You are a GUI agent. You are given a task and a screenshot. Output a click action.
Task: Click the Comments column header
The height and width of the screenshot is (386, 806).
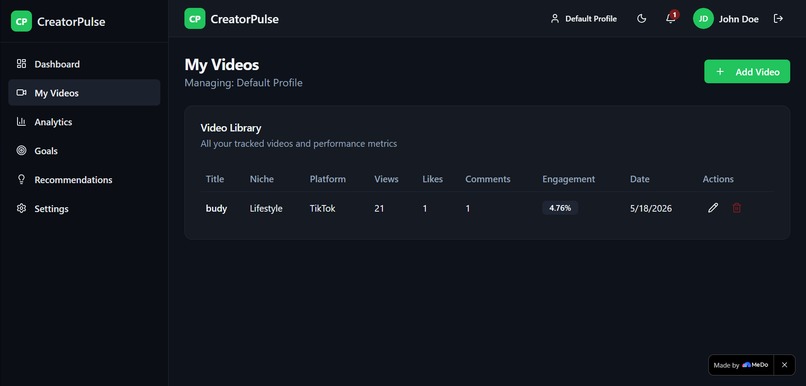click(488, 179)
